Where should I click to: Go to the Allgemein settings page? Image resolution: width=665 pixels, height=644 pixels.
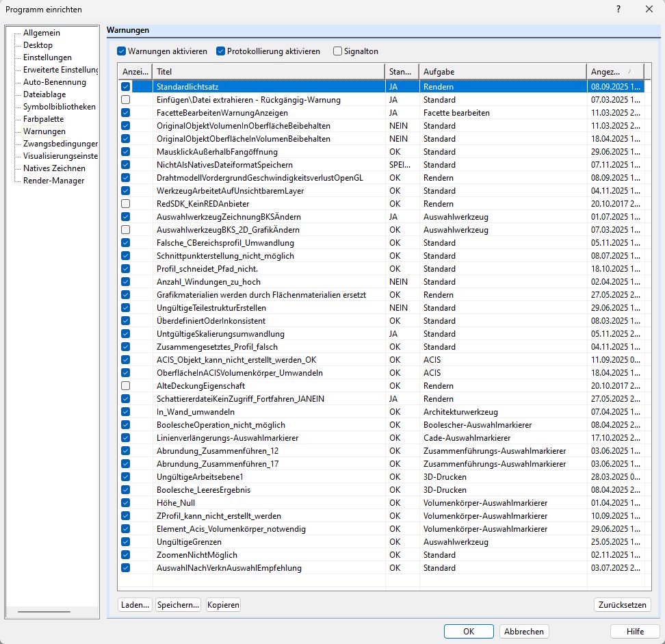(x=42, y=33)
